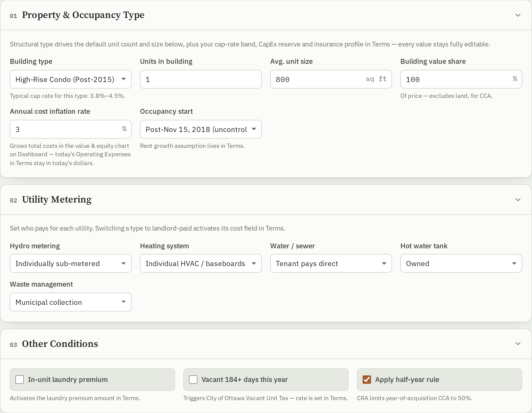Open the Heating system dropdown

pos(201,263)
